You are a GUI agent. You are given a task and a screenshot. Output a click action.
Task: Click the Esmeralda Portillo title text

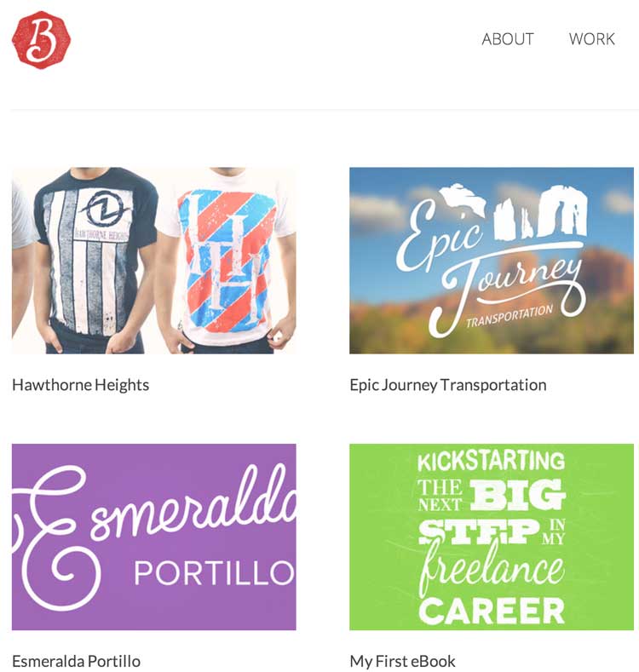pyautogui.click(x=77, y=661)
